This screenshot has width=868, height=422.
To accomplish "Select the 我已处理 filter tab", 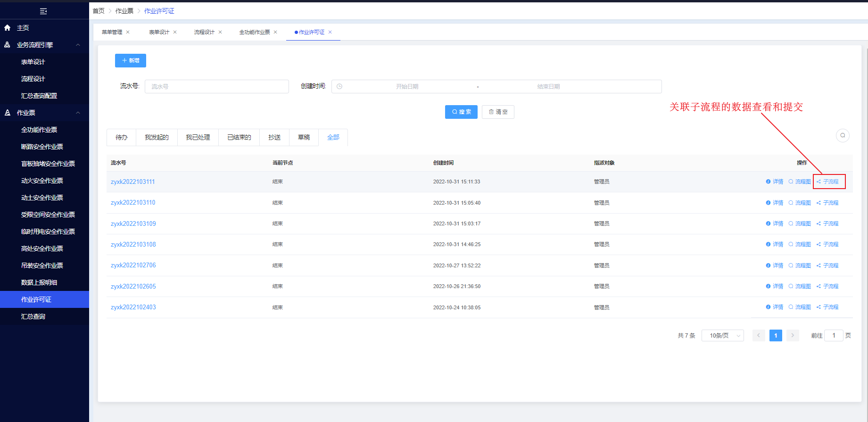I will (198, 137).
